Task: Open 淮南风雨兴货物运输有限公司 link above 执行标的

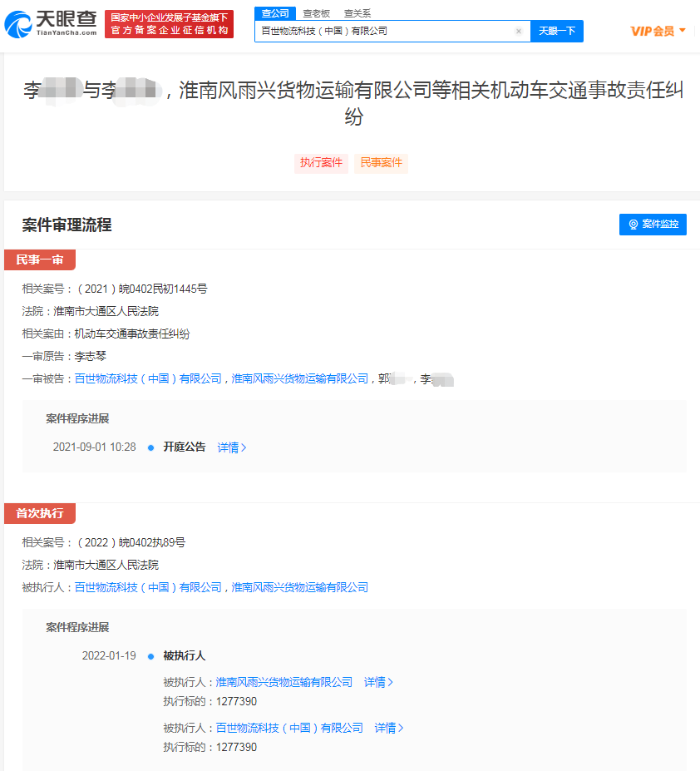Action: click(284, 682)
